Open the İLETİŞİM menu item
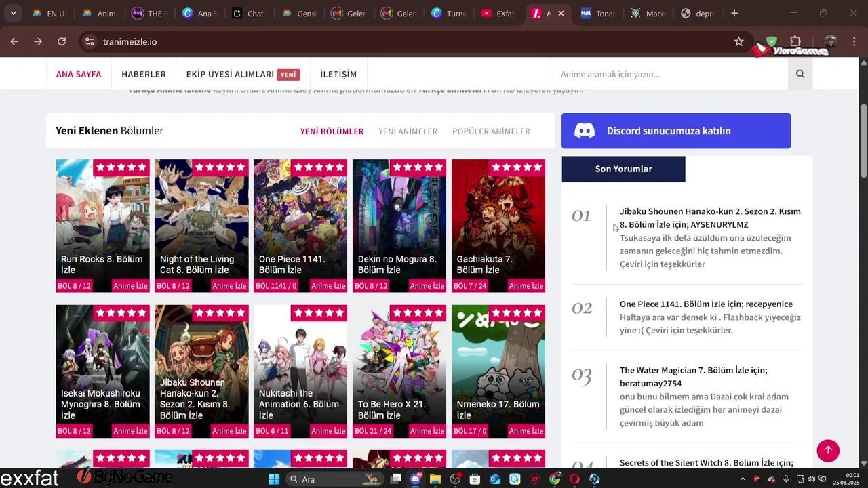868x488 pixels. (338, 74)
